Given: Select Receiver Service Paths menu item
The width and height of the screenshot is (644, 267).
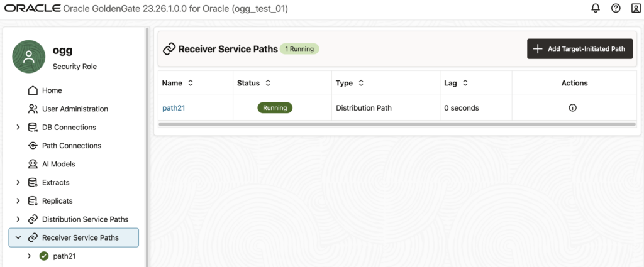Looking at the screenshot, I should 74,237.
